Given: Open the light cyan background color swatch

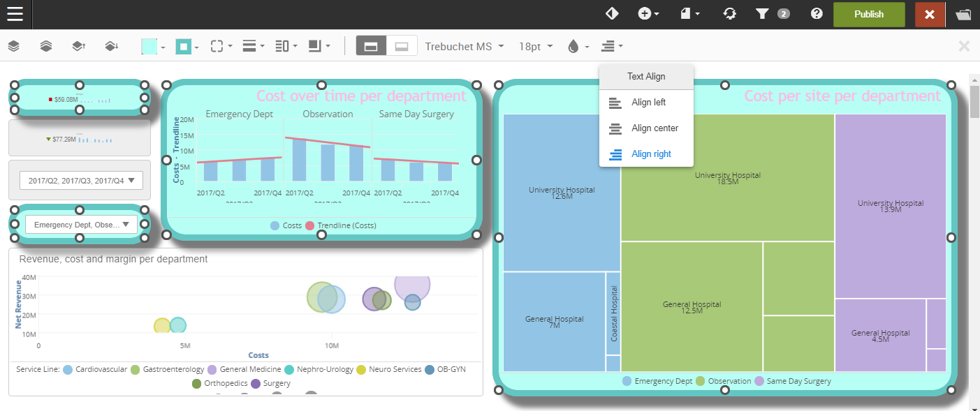Looking at the screenshot, I should pyautogui.click(x=149, y=47).
